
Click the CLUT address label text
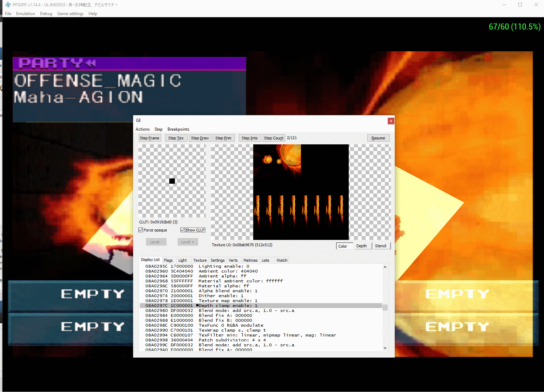click(x=158, y=222)
